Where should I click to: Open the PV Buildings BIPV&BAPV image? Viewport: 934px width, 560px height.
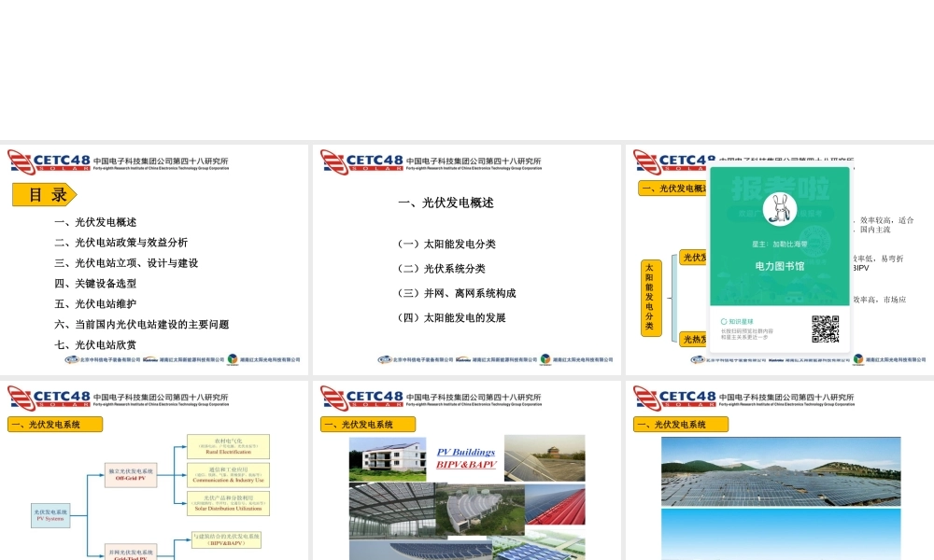pyautogui.click(x=467, y=457)
